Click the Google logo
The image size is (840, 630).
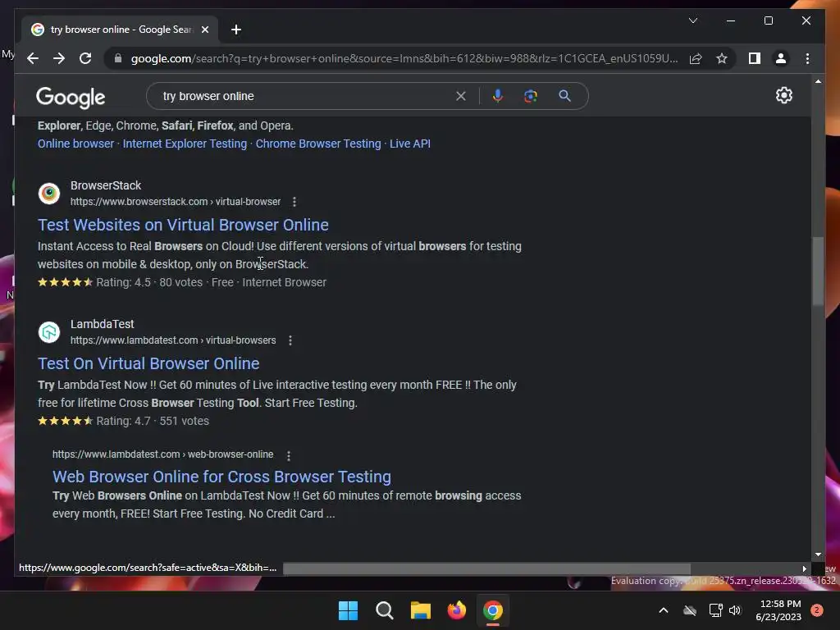pos(71,97)
